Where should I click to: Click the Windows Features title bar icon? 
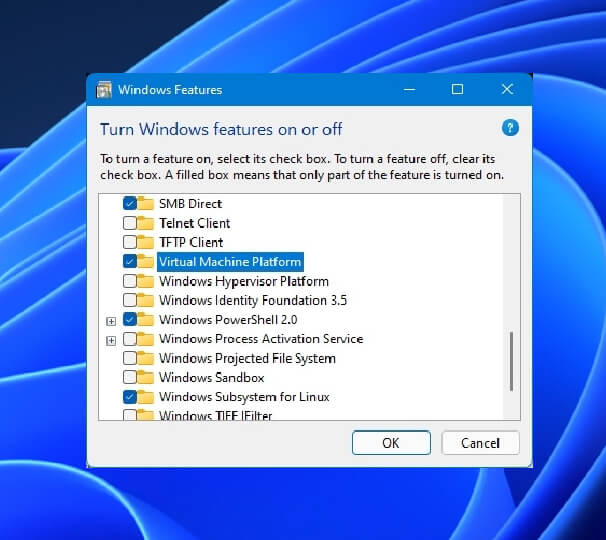pos(104,90)
